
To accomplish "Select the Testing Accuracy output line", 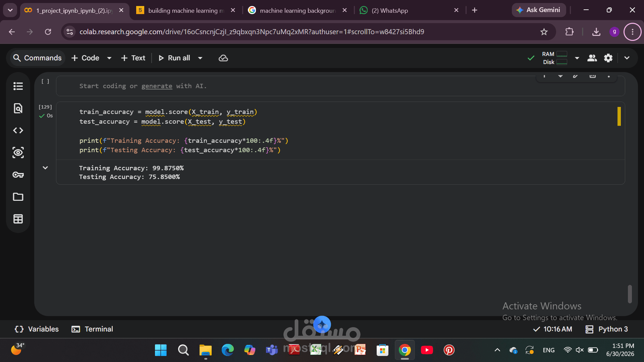I will (129, 177).
